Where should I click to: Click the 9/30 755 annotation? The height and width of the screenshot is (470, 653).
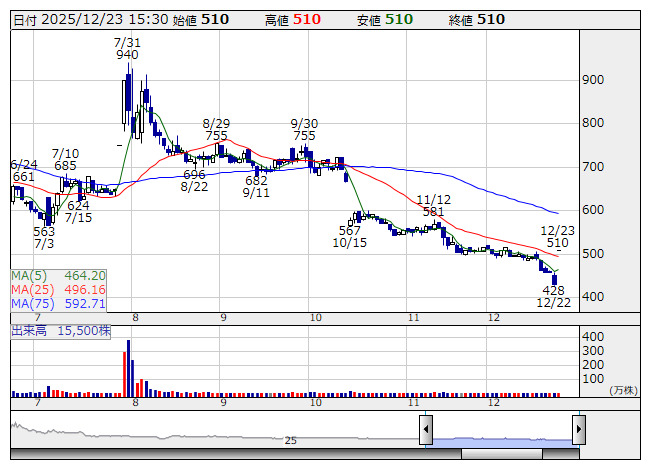pyautogui.click(x=304, y=129)
